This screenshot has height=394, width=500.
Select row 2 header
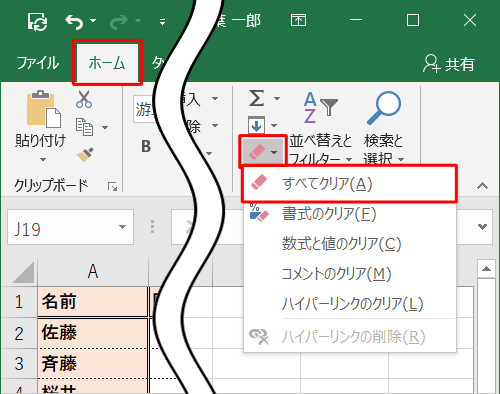click(x=19, y=333)
